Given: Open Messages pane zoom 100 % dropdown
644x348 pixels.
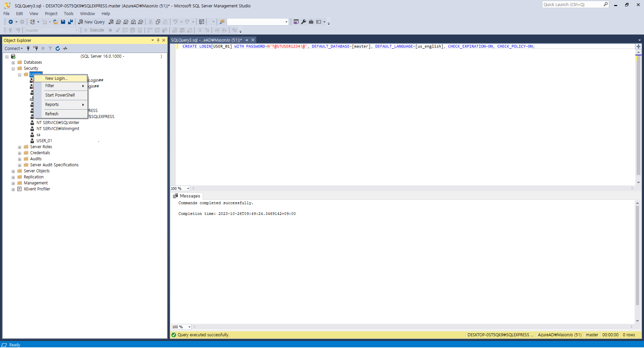Looking at the screenshot, I should pos(190,327).
